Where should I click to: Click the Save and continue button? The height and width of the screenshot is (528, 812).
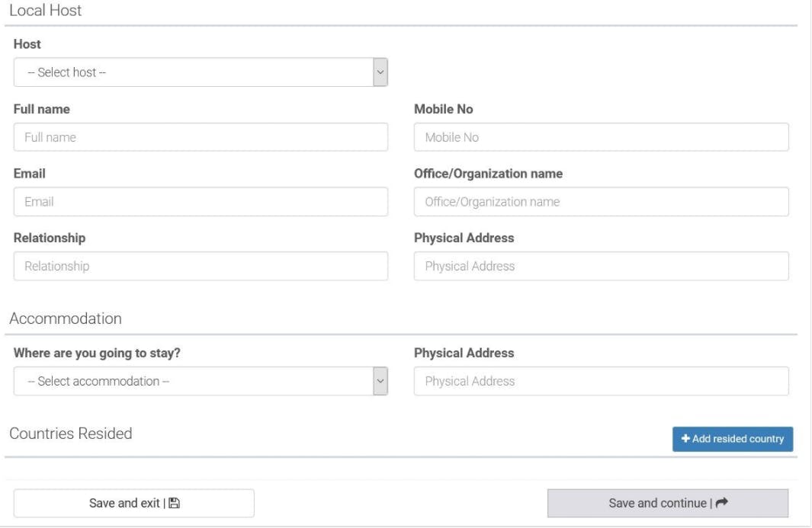pyautogui.click(x=668, y=503)
